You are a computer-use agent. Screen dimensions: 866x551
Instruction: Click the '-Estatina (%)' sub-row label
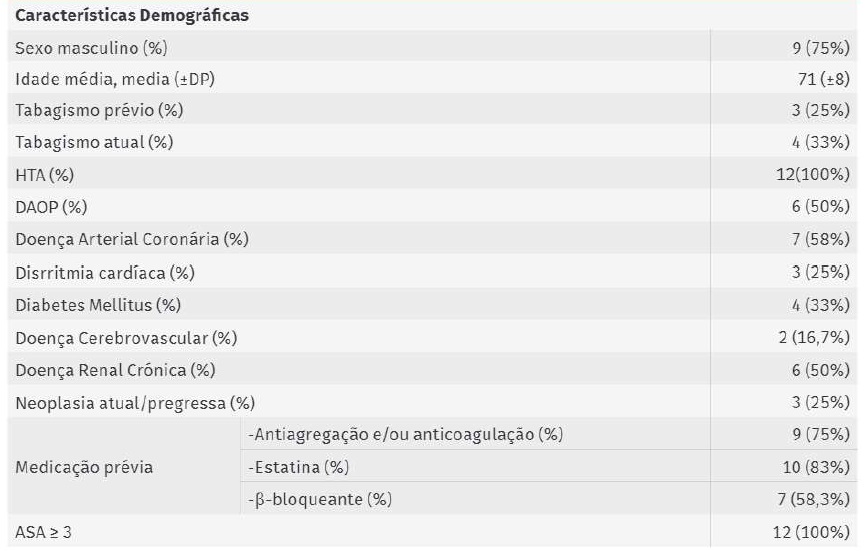point(299,467)
